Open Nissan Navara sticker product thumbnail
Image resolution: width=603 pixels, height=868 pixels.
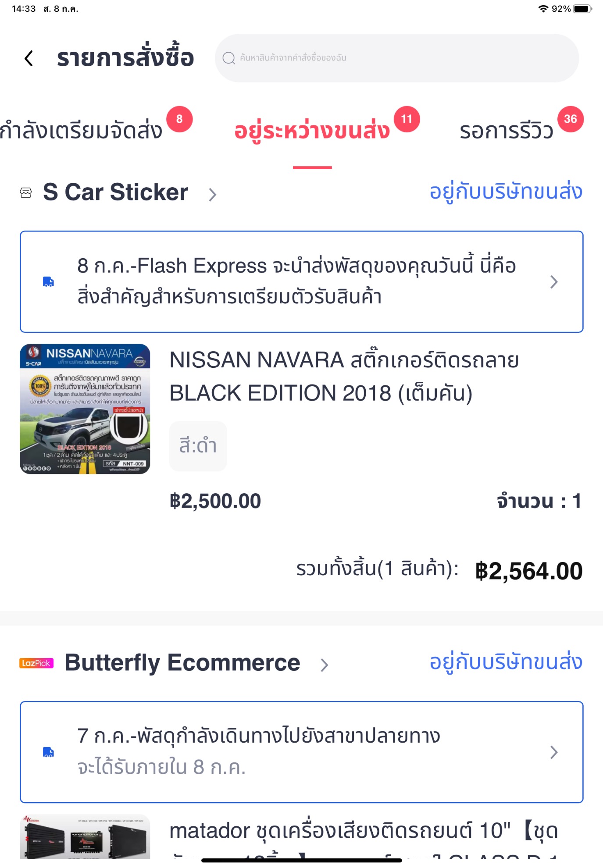pyautogui.click(x=85, y=409)
